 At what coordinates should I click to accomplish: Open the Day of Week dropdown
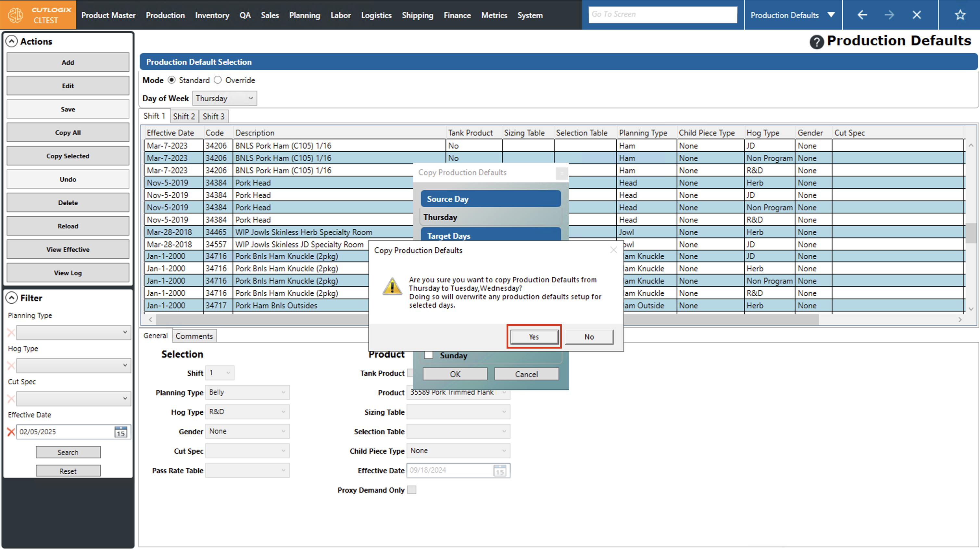pos(224,98)
